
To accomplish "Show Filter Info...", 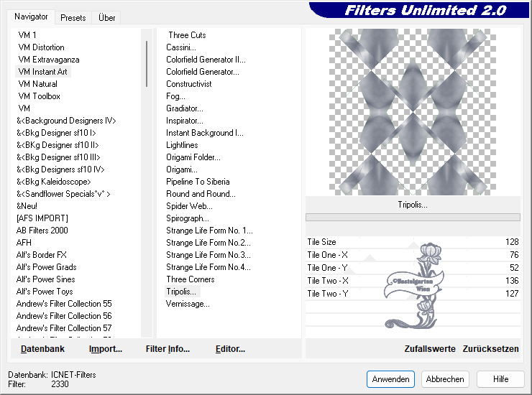I will (x=168, y=349).
